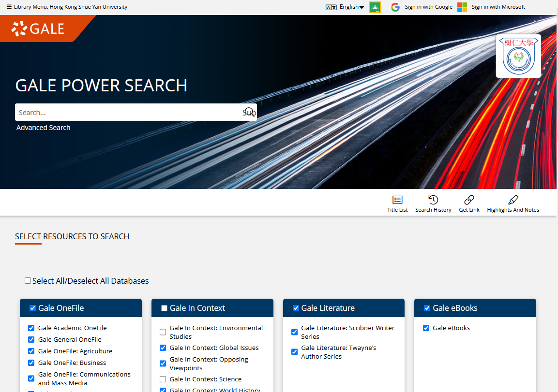Click the magnifying glass search submit icon

click(249, 112)
